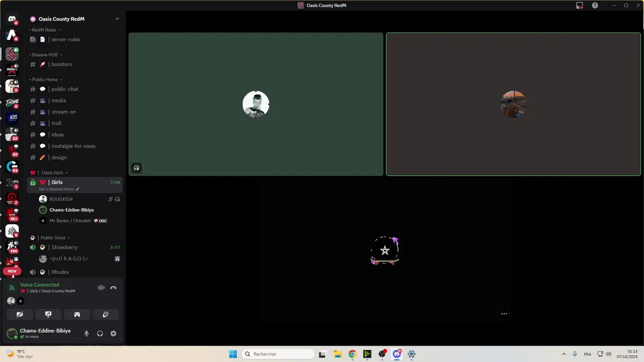Collapse the Oasis Girls category
Viewport: 644px width, 362px height.
click(x=49, y=172)
